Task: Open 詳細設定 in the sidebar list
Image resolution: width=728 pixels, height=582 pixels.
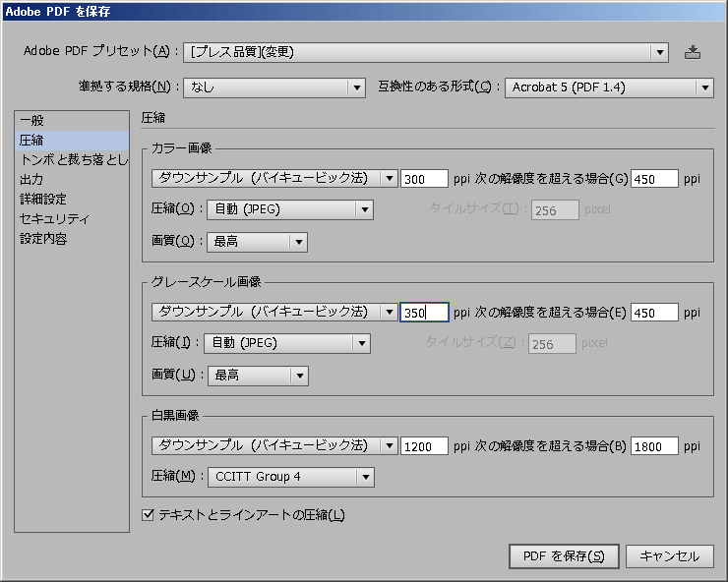Action: [x=43, y=199]
